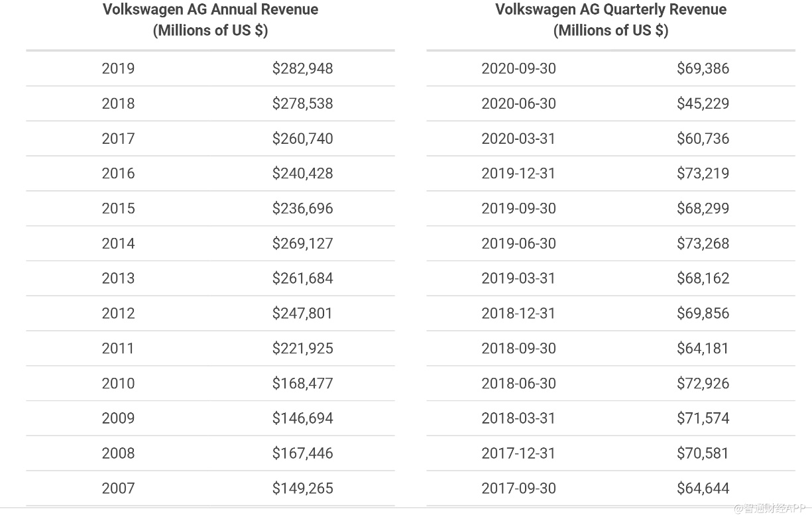Viewport: 812px width, 521px height.
Task: Select the 2018-06-30 quarter date
Action: pyautogui.click(x=518, y=383)
